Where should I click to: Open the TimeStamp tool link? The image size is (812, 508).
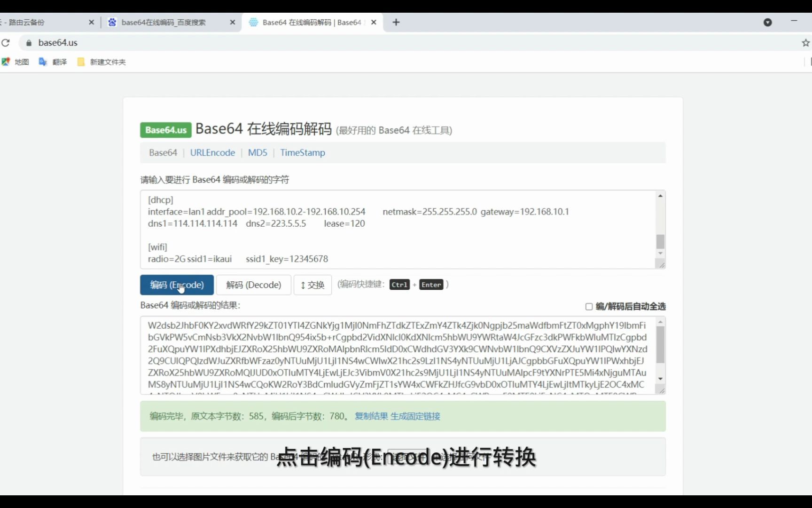click(303, 152)
